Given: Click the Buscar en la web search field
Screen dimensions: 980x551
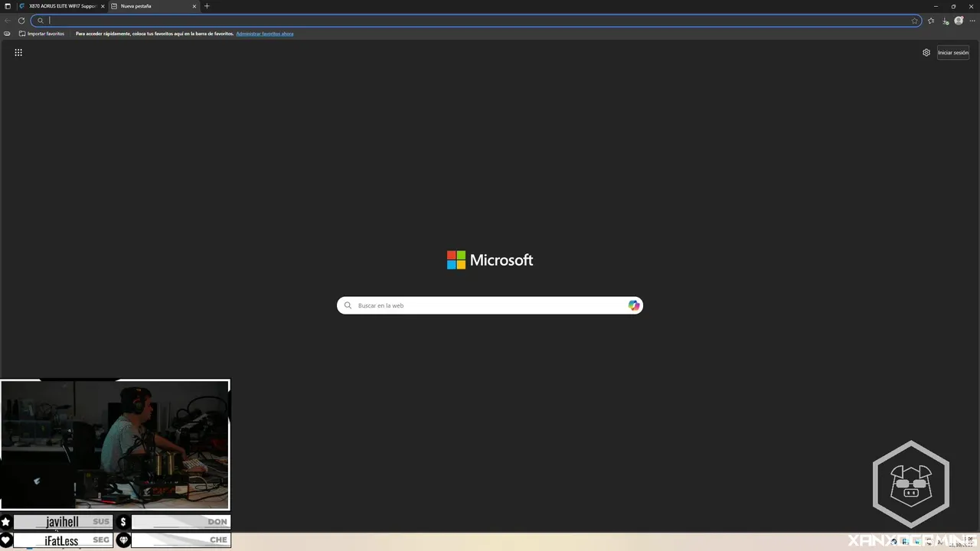Looking at the screenshot, I should click(x=490, y=305).
